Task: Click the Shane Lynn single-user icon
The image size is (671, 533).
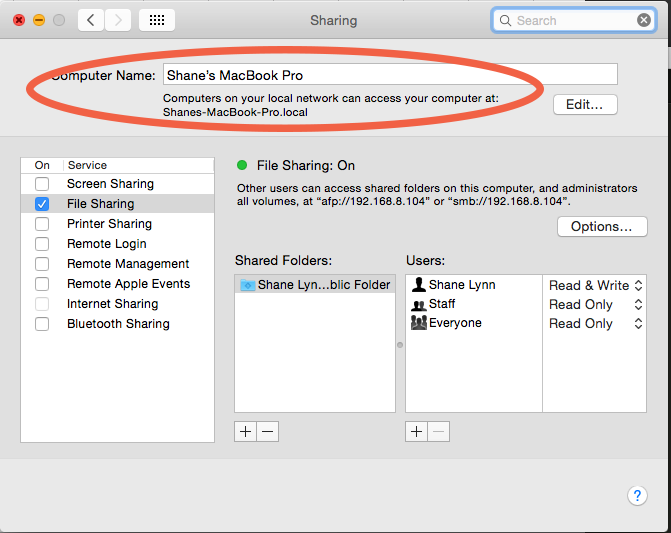Action: pyautogui.click(x=419, y=284)
